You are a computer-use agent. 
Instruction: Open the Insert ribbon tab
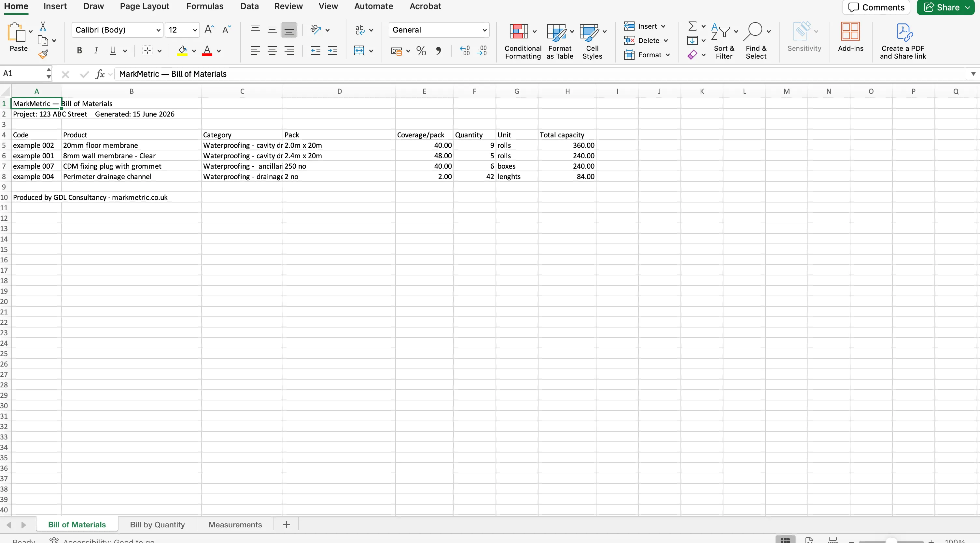point(55,7)
